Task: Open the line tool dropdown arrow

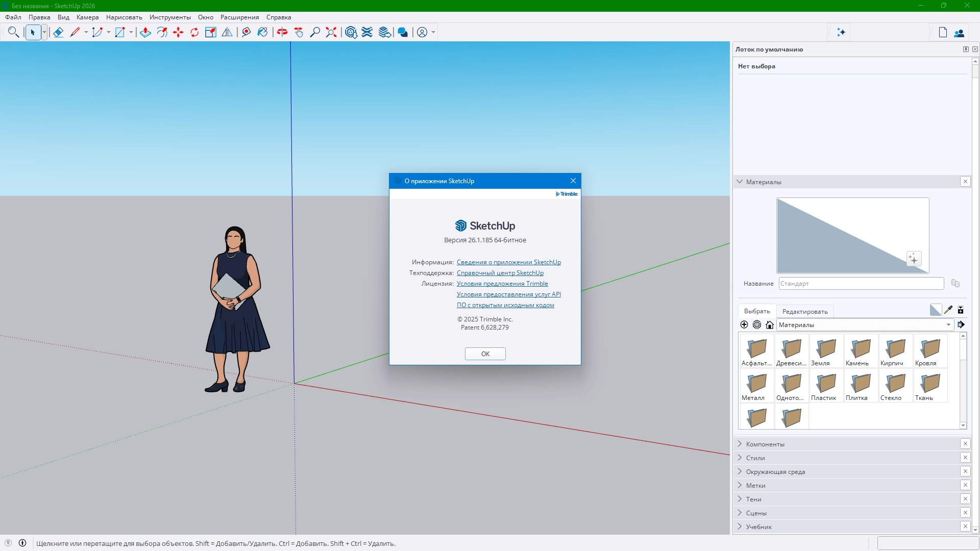Action: [86, 32]
